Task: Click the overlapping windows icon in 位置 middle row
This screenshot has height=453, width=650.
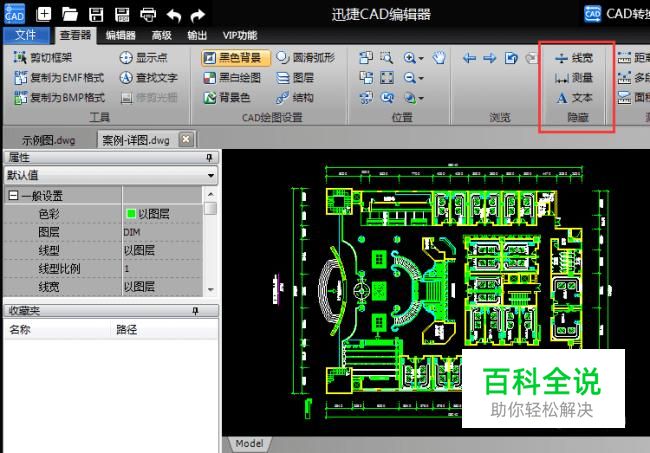Action: [x=366, y=78]
